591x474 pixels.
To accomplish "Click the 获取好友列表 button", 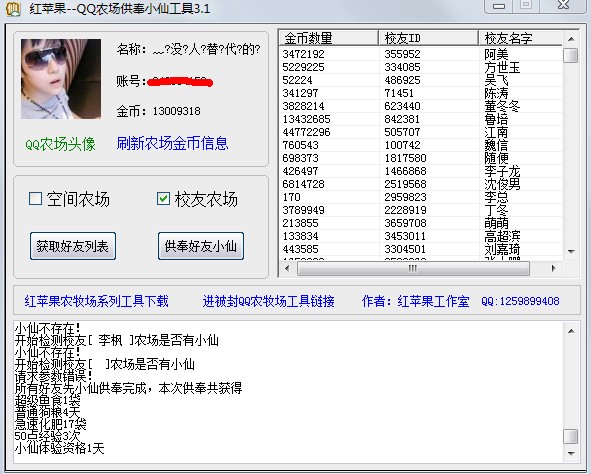I will pyautogui.click(x=73, y=246).
